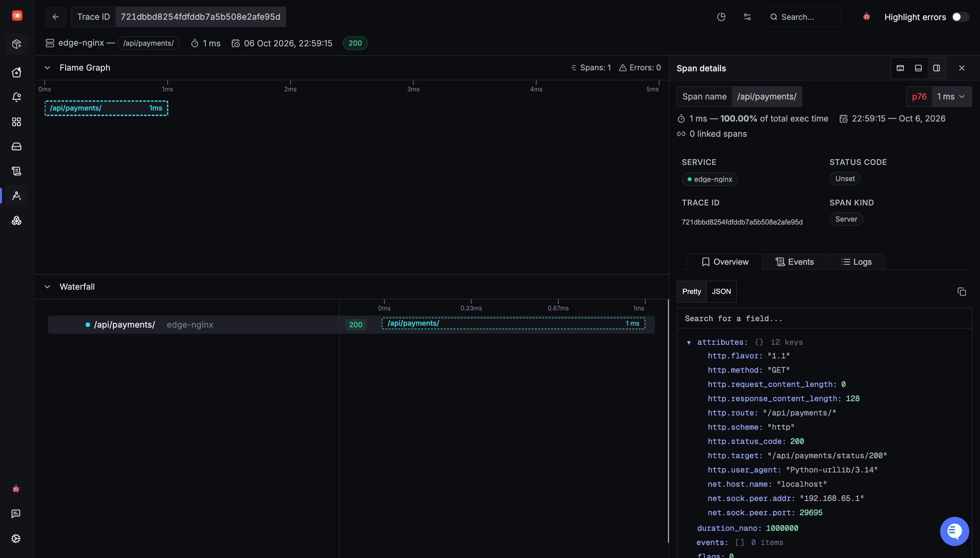Open the Get Started cube icon
Viewport: 980px width, 558px height.
coord(17,44)
